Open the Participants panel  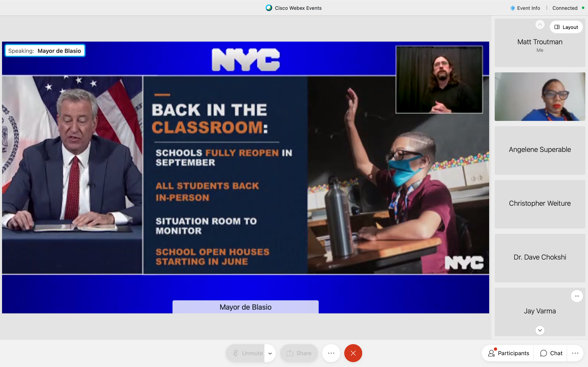508,353
